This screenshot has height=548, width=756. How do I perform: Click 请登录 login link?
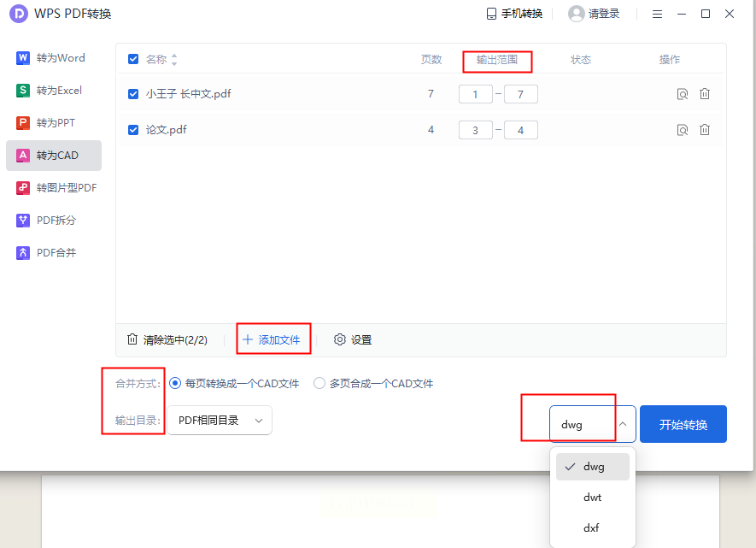pyautogui.click(x=604, y=14)
